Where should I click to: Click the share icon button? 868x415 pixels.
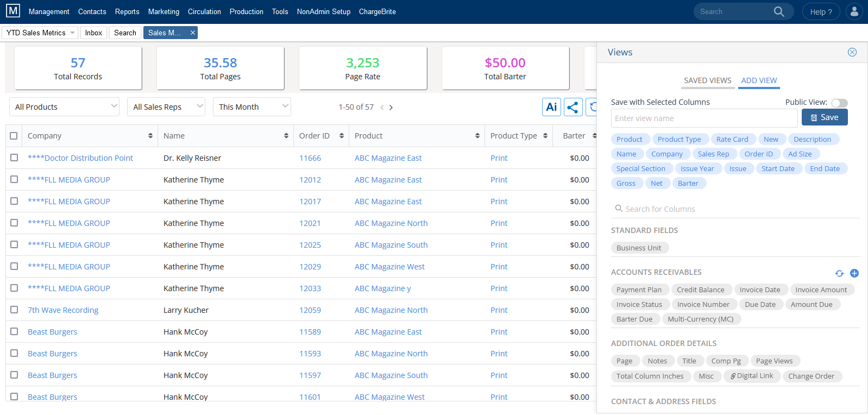[x=573, y=107]
